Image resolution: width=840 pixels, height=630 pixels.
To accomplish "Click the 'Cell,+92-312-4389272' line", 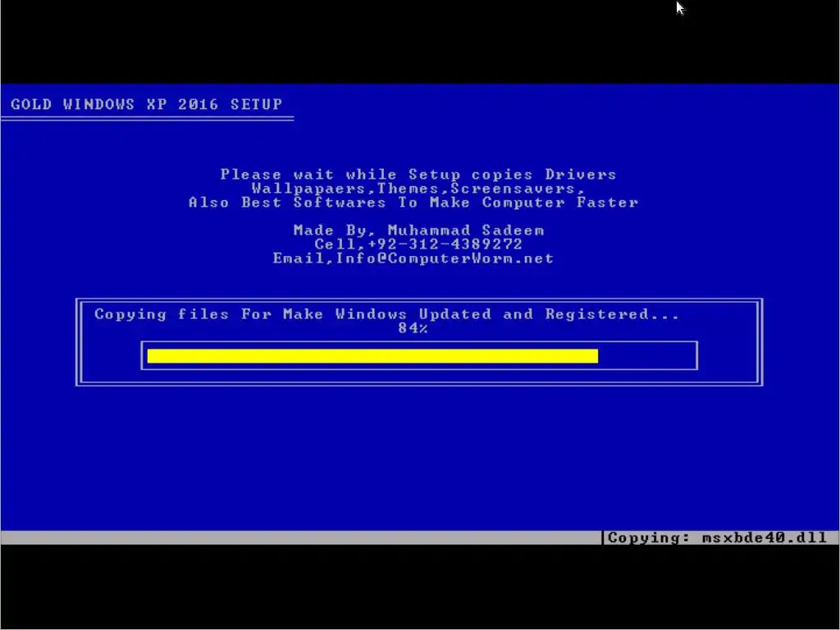I will point(418,244).
